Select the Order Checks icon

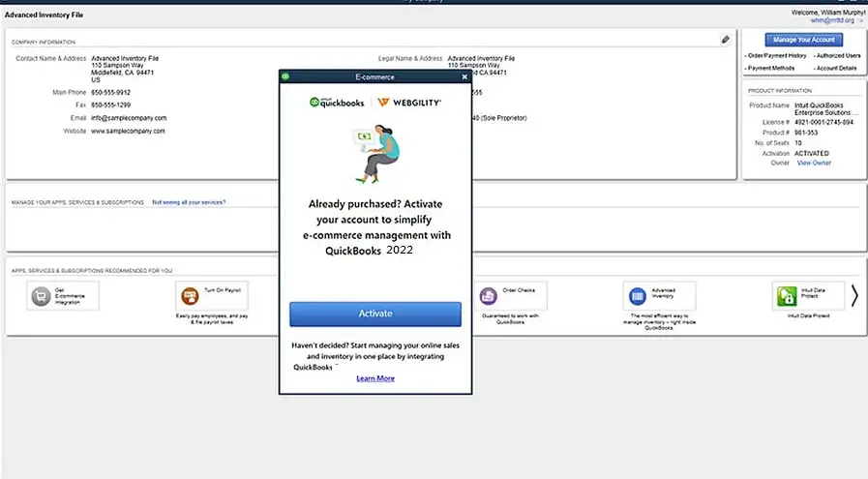click(x=489, y=296)
